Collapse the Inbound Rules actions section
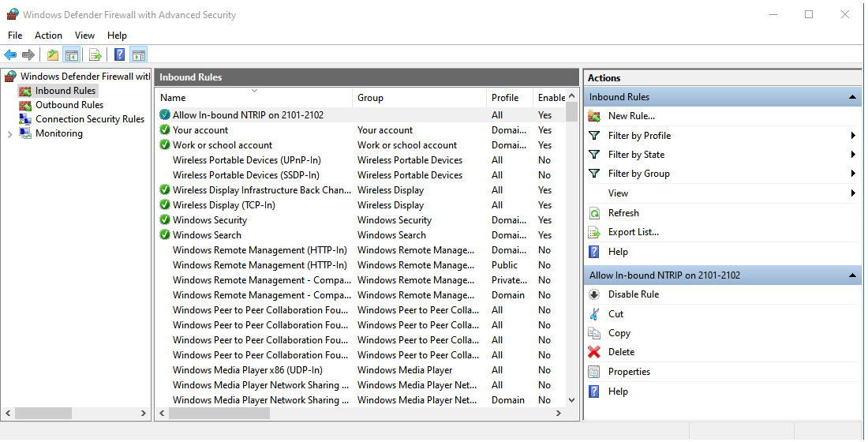Viewport: 868px width, 442px height. (x=852, y=98)
